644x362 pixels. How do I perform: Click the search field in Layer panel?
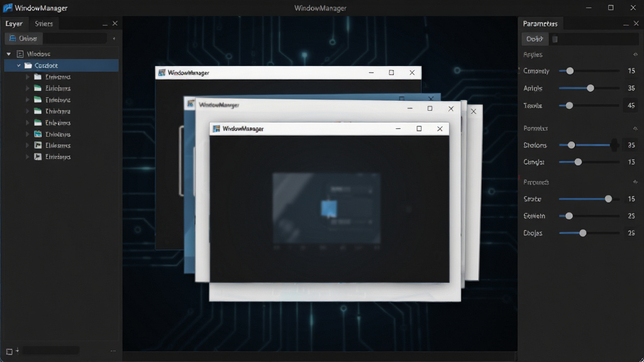pos(75,38)
